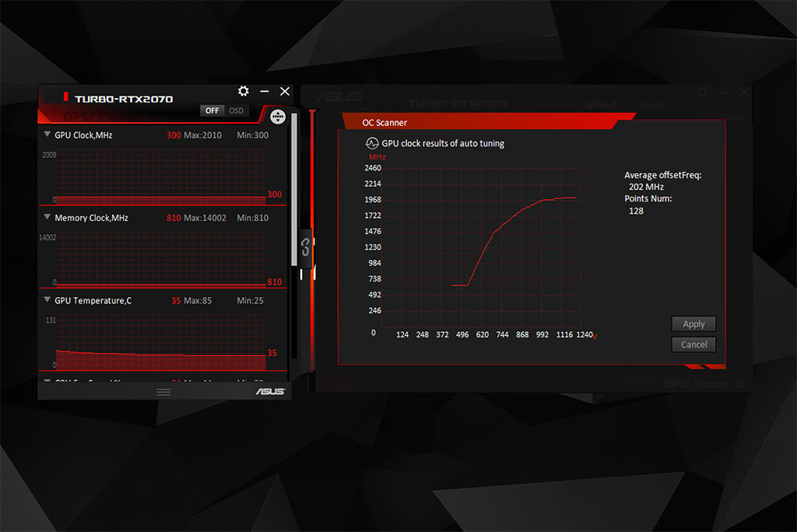Image resolution: width=797 pixels, height=532 pixels.
Task: Click the "Points Num:" label
Action: (x=648, y=198)
